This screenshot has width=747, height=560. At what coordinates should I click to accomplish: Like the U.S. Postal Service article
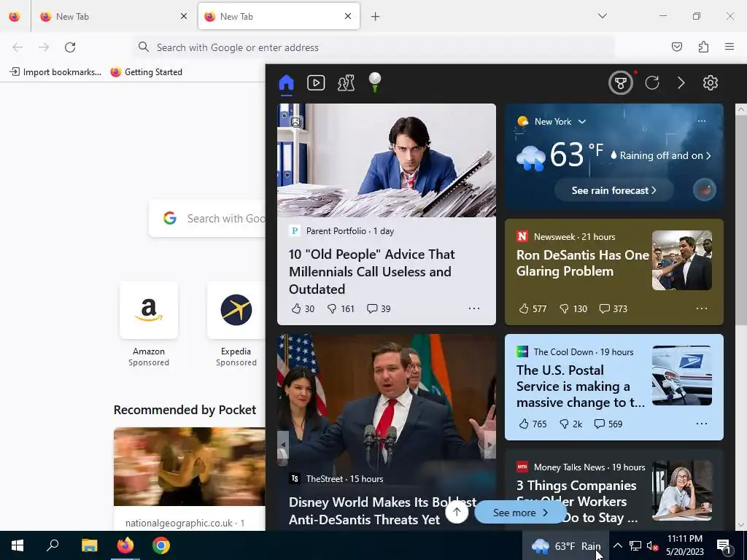pyautogui.click(x=533, y=424)
